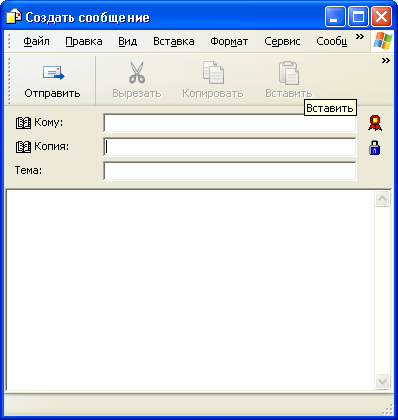Click the blue padlock encryption icon
The height and width of the screenshot is (420, 398).
click(x=375, y=147)
